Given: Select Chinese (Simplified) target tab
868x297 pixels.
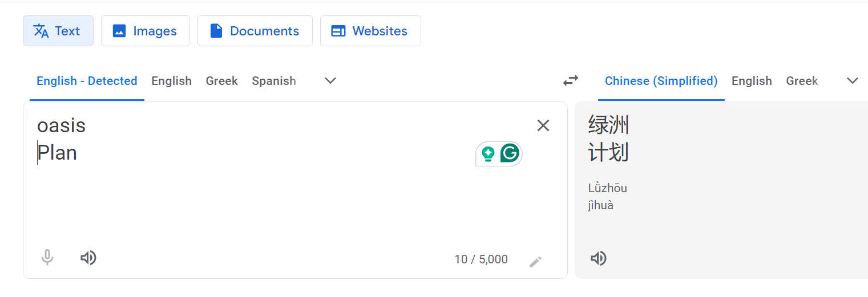Looking at the screenshot, I should 661,81.
